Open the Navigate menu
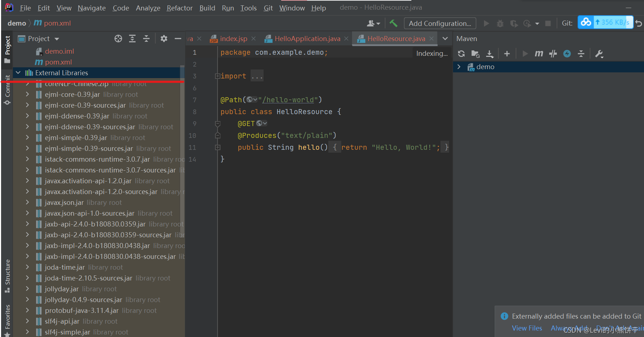 (92, 8)
